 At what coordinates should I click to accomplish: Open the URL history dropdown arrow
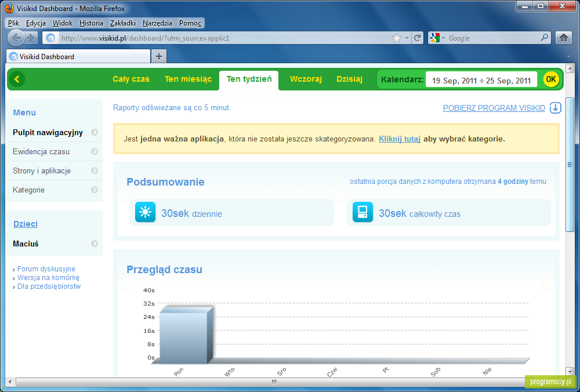pos(407,38)
